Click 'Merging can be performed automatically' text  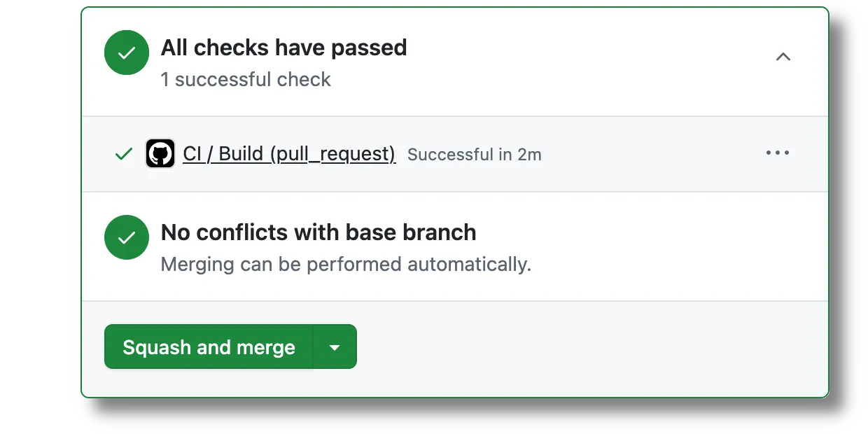pos(346,264)
